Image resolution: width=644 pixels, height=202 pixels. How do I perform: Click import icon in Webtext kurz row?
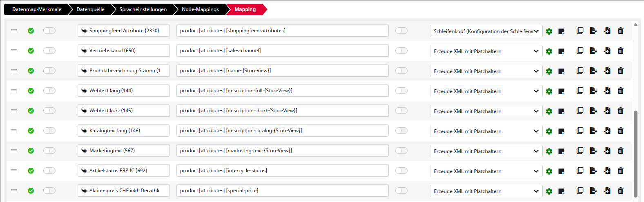(x=607, y=111)
